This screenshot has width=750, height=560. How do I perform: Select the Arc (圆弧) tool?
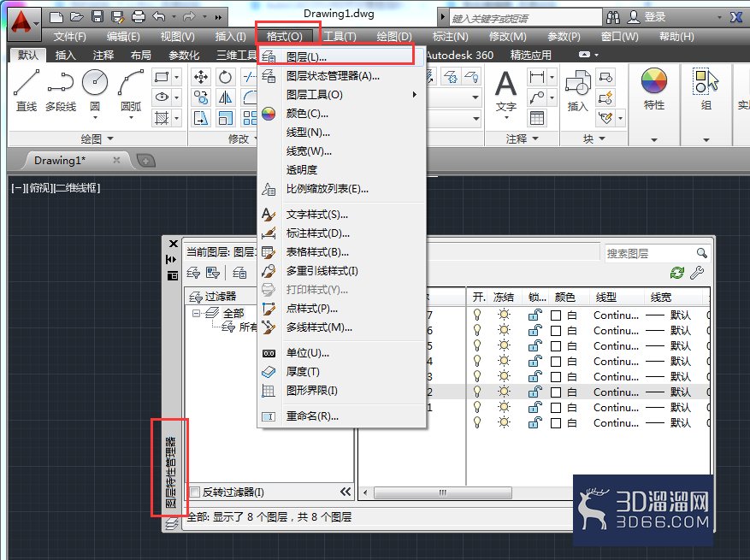point(131,91)
